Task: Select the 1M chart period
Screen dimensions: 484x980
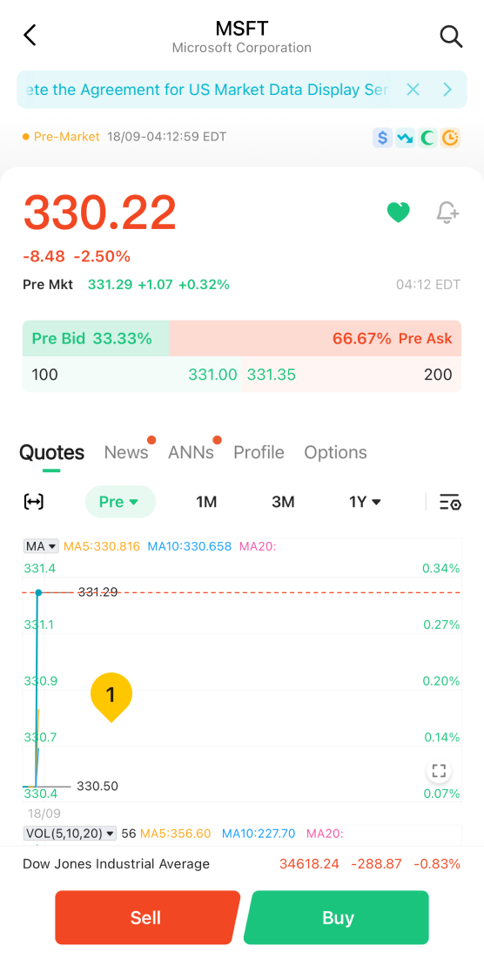Action: pos(206,502)
